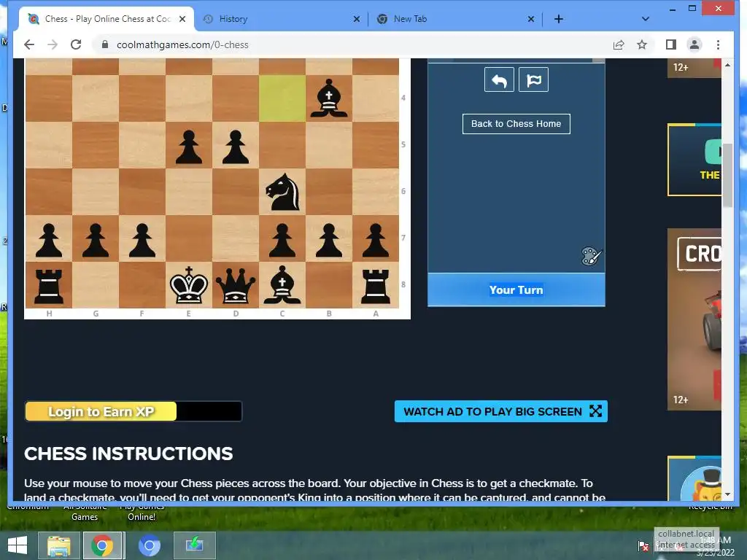Select the black pawn on G7
This screenshot has height=560, width=747.
click(96, 240)
